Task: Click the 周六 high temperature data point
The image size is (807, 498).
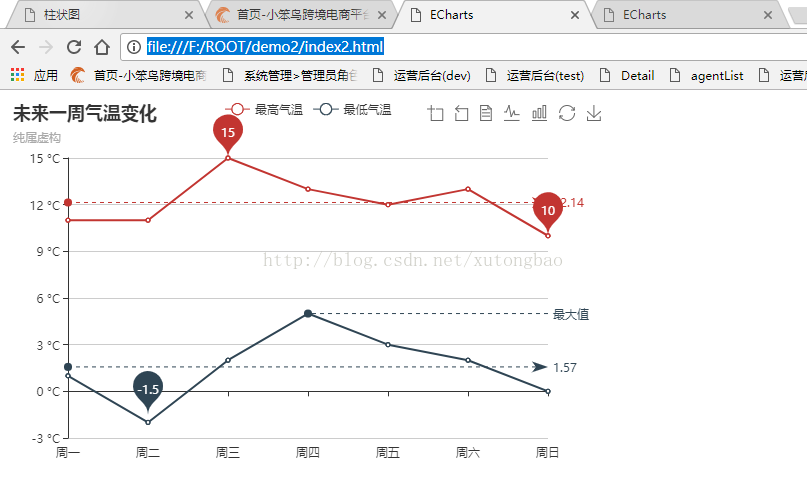Action: (468, 189)
